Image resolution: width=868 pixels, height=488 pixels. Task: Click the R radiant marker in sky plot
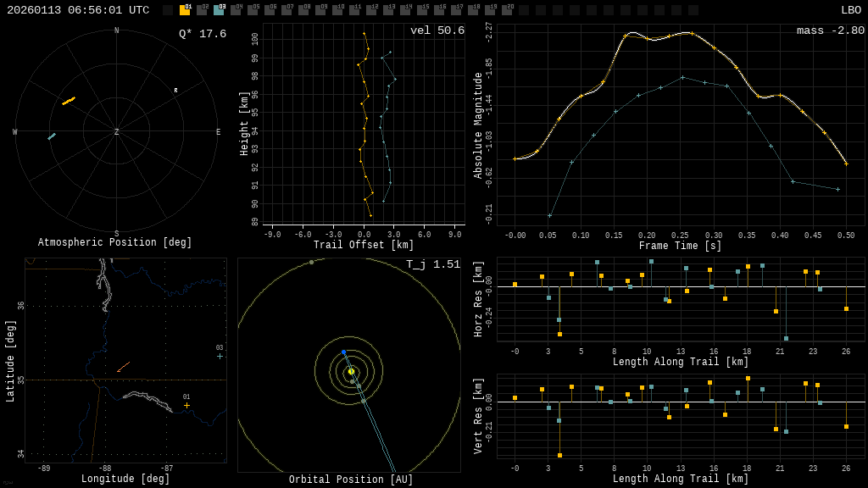(176, 90)
